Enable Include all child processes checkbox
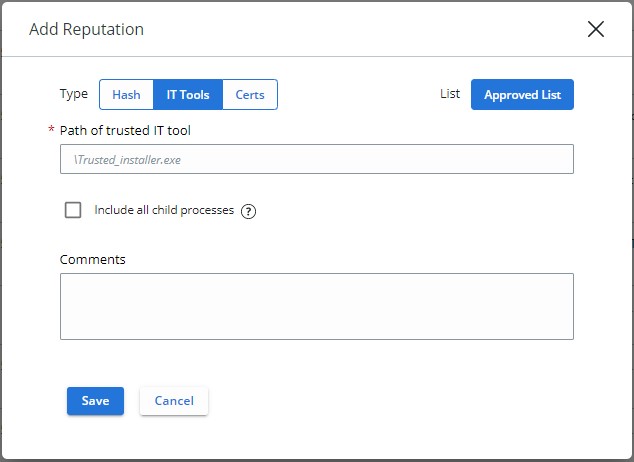This screenshot has width=634, height=462. [x=73, y=210]
